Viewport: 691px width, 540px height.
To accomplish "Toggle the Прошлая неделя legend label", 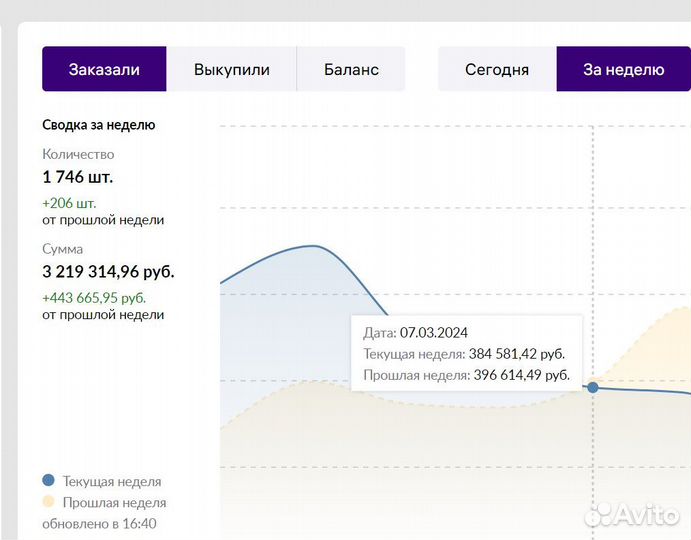I will 114,503.
